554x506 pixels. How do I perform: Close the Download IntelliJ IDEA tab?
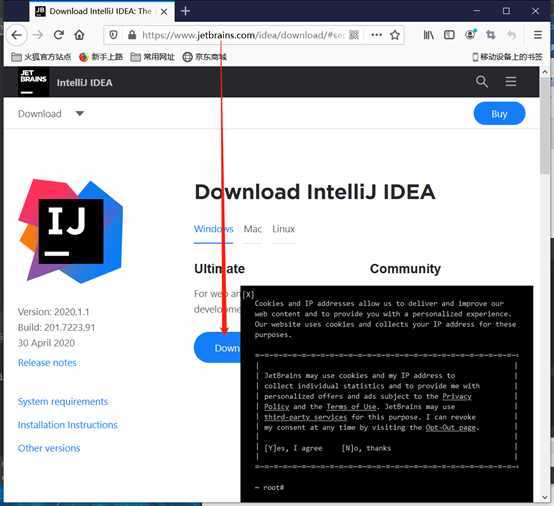[x=164, y=12]
